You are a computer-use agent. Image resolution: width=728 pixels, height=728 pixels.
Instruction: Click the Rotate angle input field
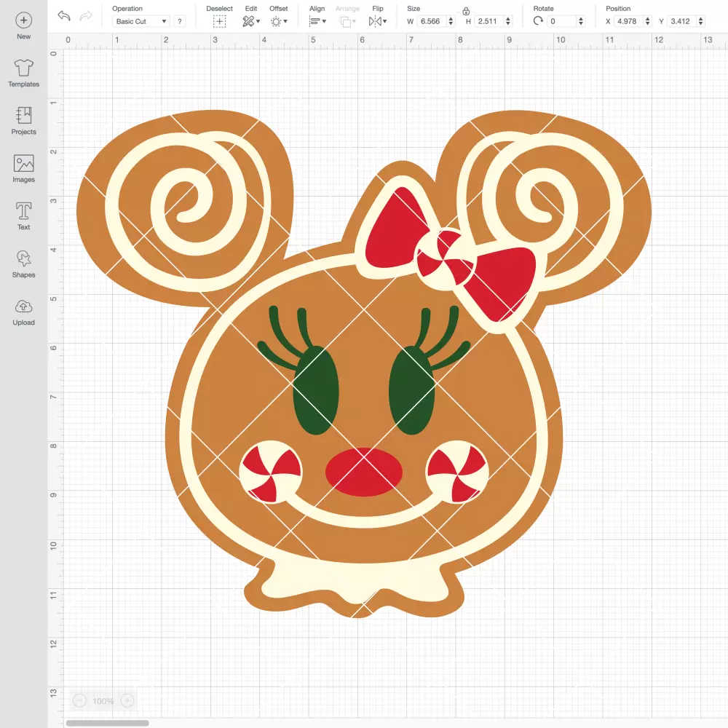[562, 21]
